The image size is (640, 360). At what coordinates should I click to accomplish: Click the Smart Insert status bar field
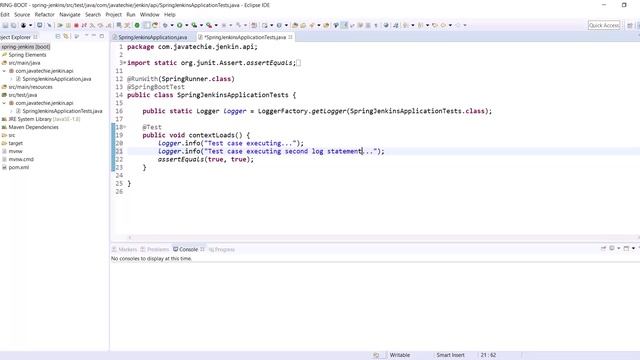click(x=450, y=355)
